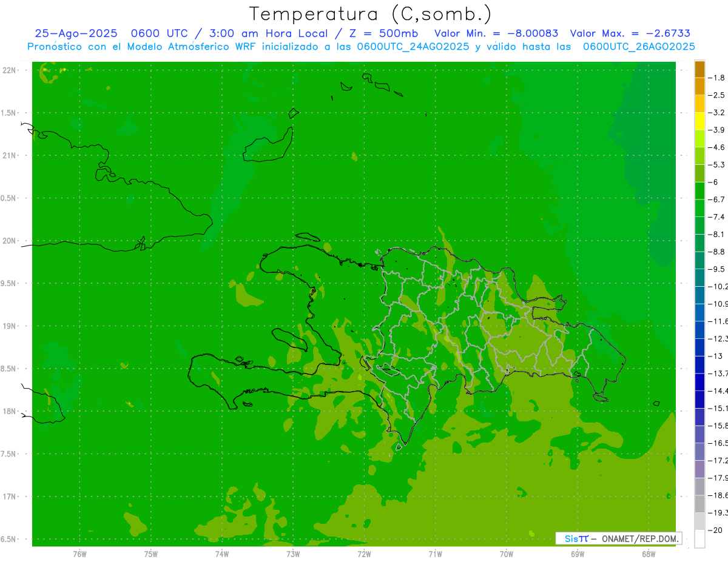The image size is (728, 562).
Task: Pick the green swatch between -6 and -6.7
Action: (x=699, y=191)
